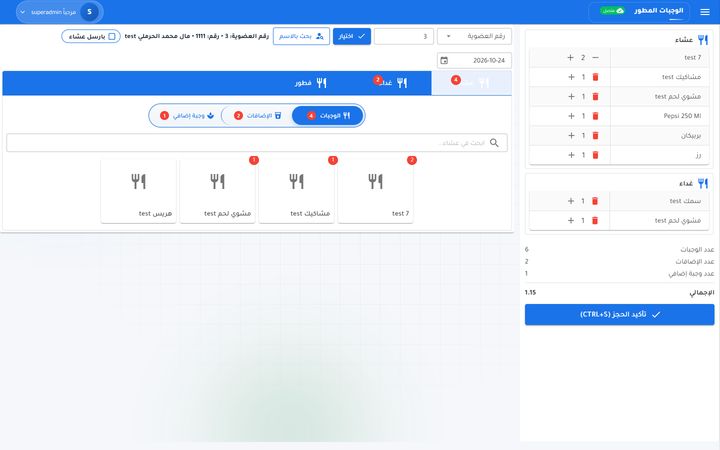Increase رز quantity with plus
This screenshot has height=450, width=720.
click(571, 155)
